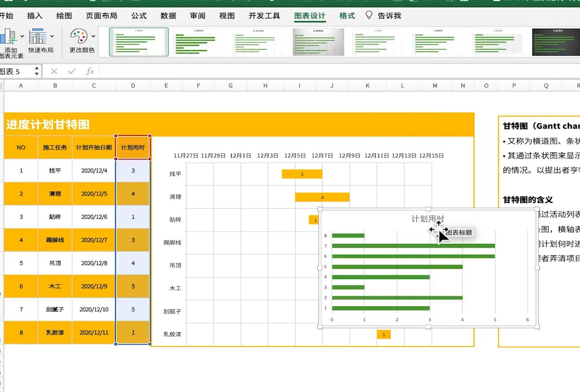This screenshot has height=392, width=580.
Task: Switch to the 格式 ribbon tab
Action: point(347,16)
